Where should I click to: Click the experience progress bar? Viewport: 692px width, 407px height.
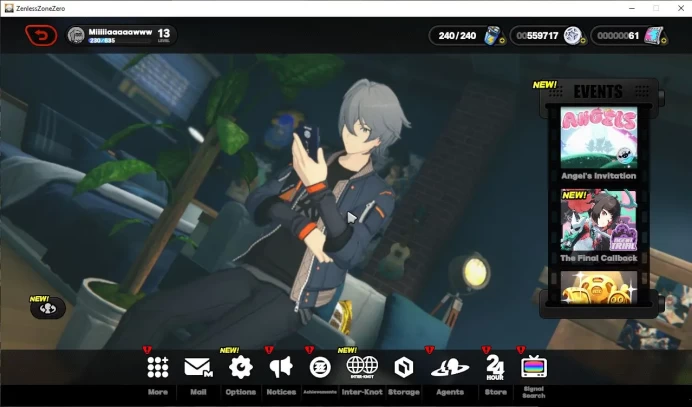click(x=119, y=41)
